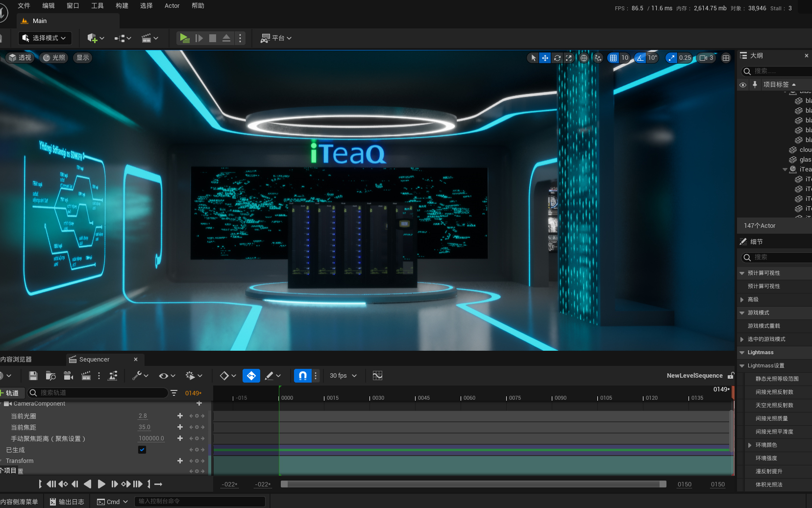
Task: Open the blueprints toolbar icon
Action: point(123,38)
